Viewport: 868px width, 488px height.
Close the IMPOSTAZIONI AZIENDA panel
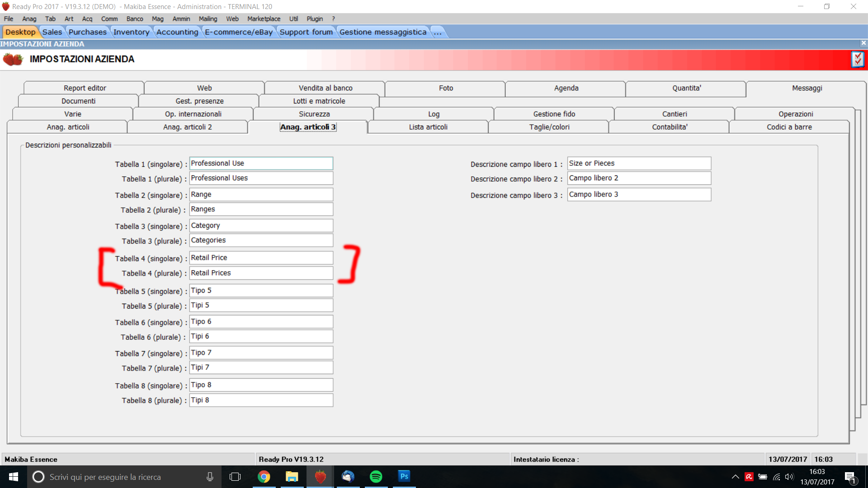pos(863,43)
